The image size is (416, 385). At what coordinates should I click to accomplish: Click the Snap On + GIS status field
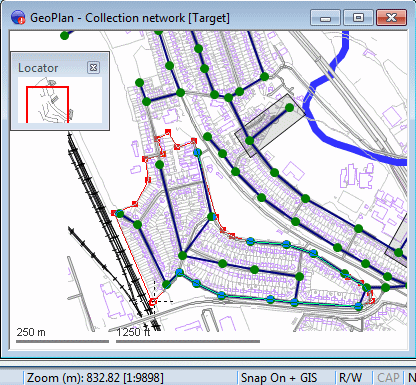[279, 378]
